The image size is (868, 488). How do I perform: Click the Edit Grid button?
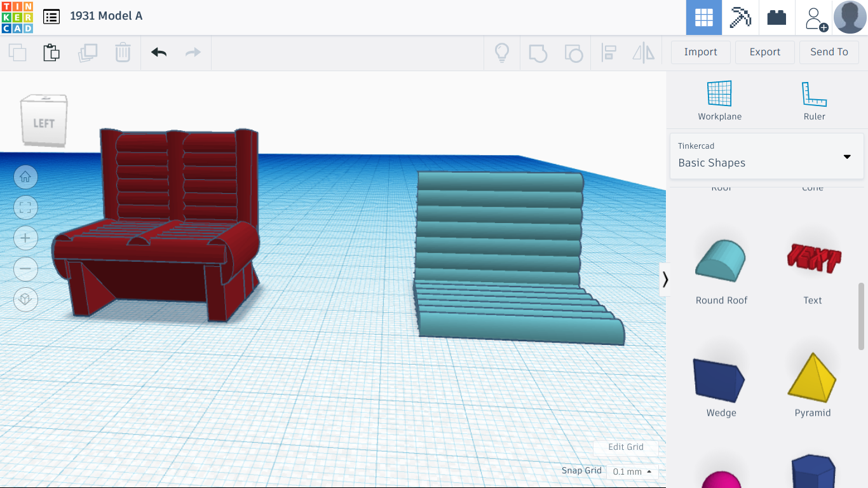tap(625, 447)
